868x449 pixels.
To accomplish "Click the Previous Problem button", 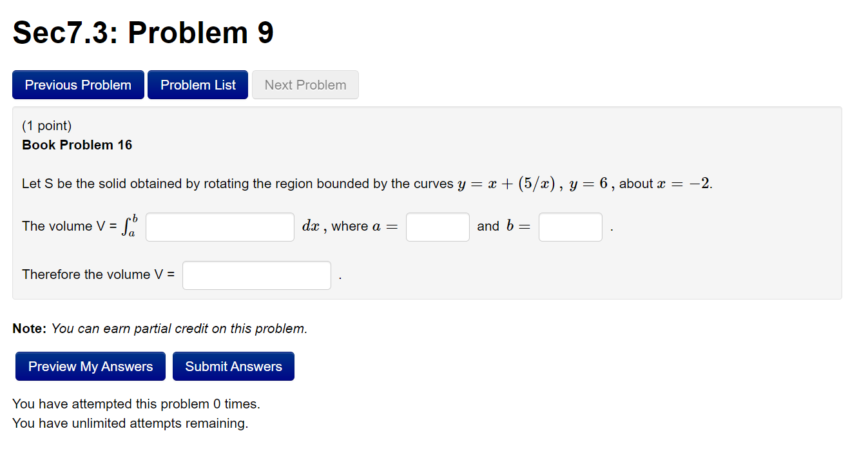I will (x=78, y=84).
